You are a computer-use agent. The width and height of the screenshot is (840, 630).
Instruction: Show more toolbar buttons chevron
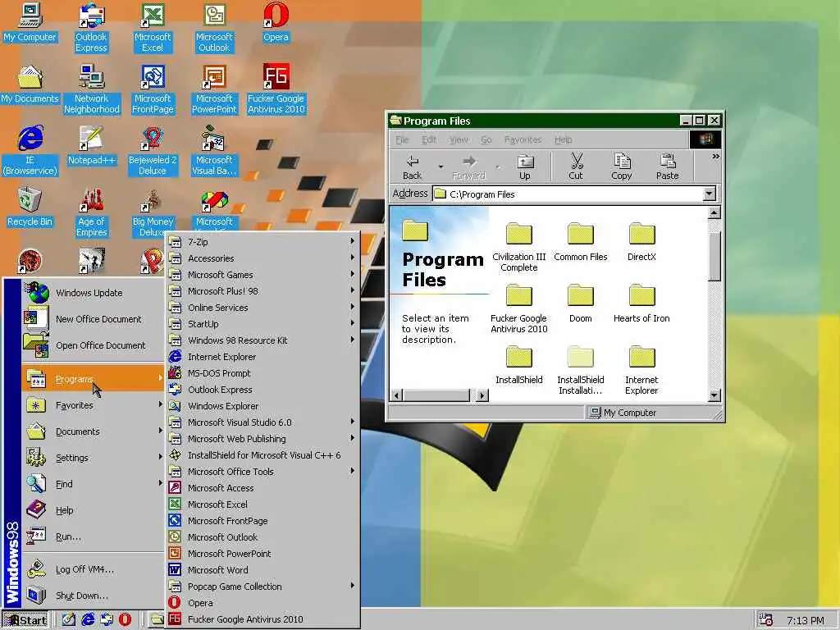click(x=715, y=157)
